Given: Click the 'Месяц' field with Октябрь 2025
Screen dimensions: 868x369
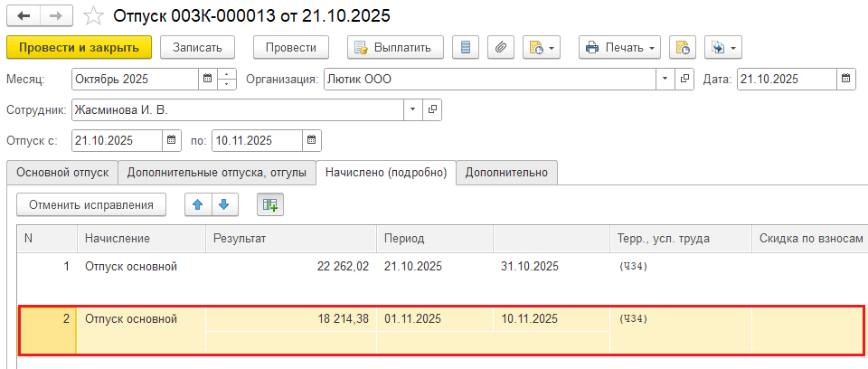Looking at the screenshot, I should (135, 80).
